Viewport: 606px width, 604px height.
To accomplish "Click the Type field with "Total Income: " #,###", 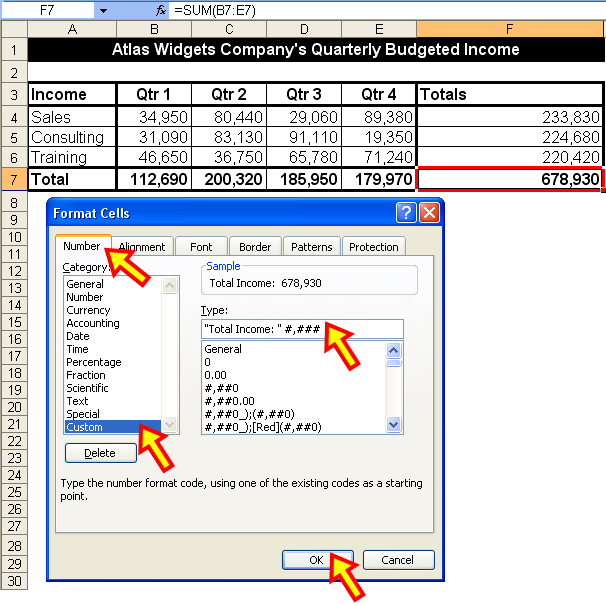I will (302, 329).
